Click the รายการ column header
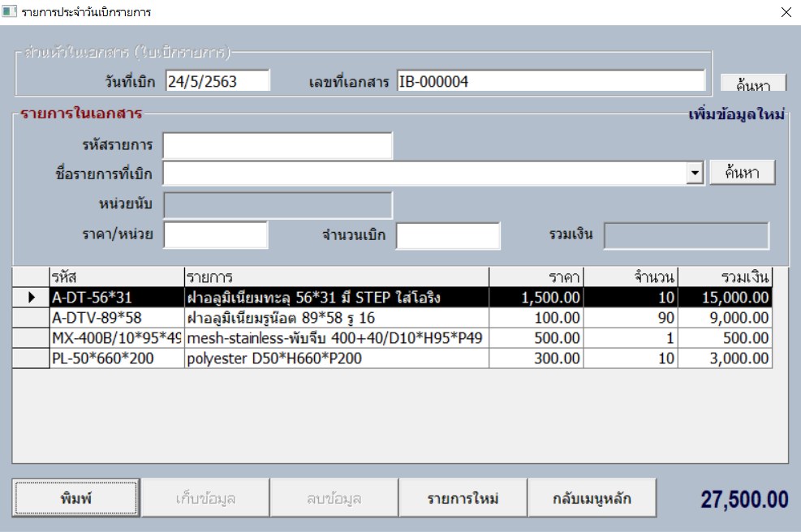 point(336,277)
